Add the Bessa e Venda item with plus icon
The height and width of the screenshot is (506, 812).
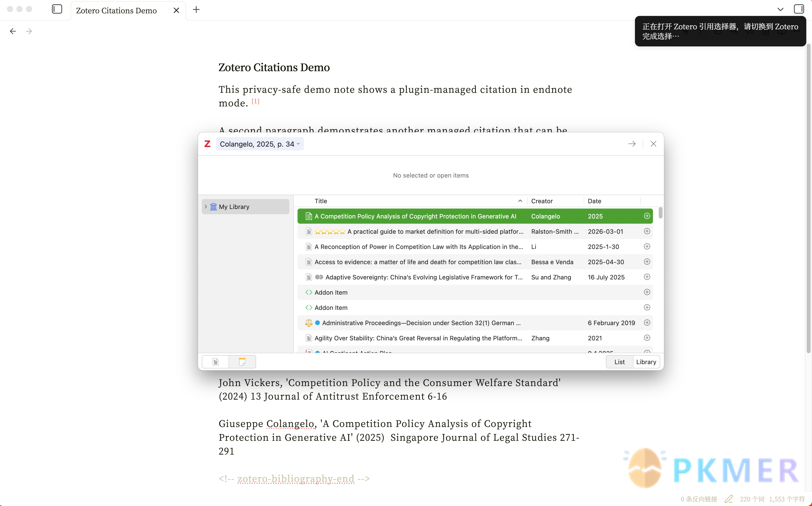pos(647,262)
